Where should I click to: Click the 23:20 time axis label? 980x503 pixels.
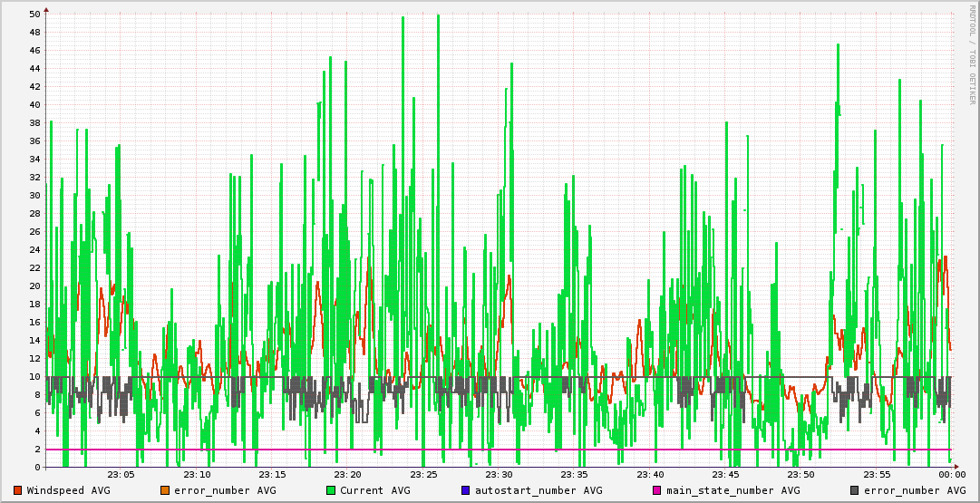tap(348, 475)
